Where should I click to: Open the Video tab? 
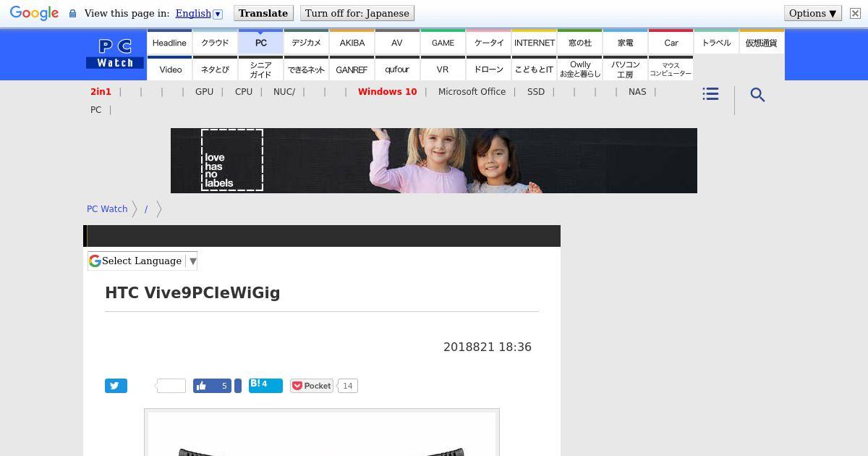pyautogui.click(x=170, y=69)
